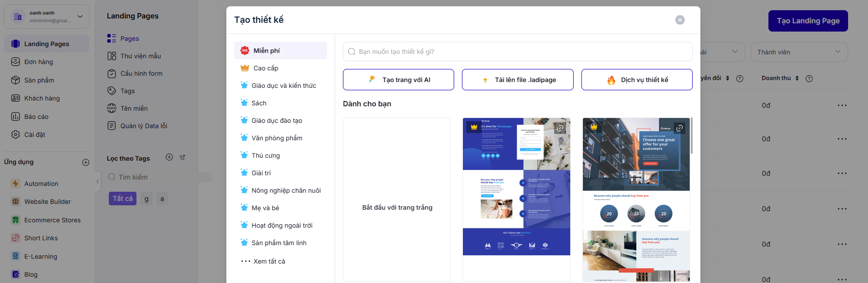Click the Tạo trang với AI button

tap(398, 80)
